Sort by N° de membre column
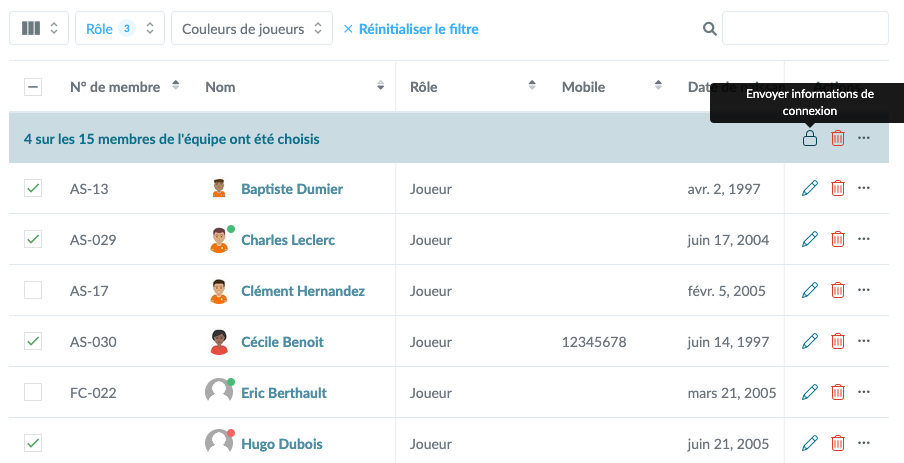This screenshot has width=904, height=463. tap(175, 85)
